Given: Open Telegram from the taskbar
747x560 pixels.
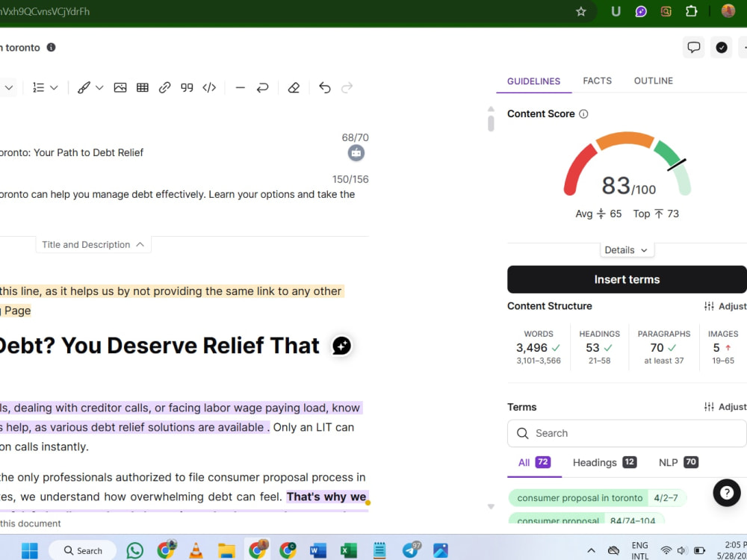Looking at the screenshot, I should [410, 550].
